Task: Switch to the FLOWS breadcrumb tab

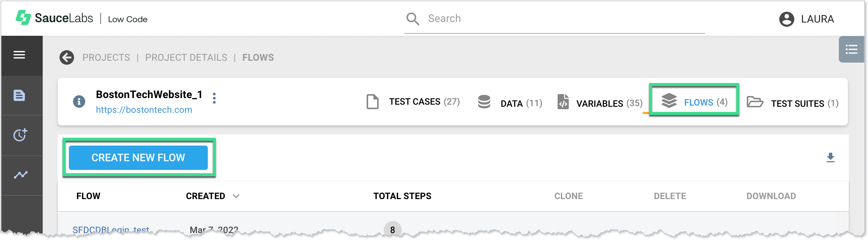Action: [x=258, y=57]
